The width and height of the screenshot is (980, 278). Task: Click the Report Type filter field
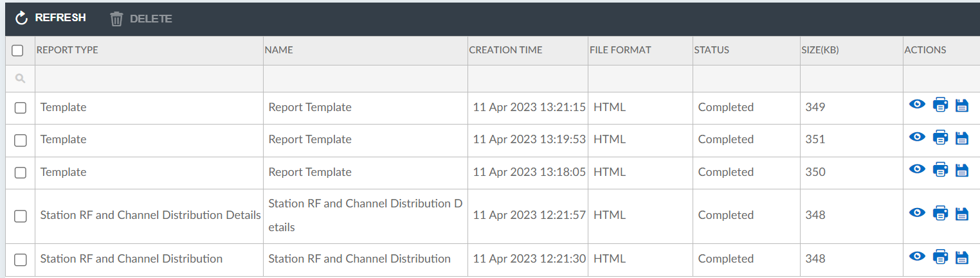pos(149,78)
